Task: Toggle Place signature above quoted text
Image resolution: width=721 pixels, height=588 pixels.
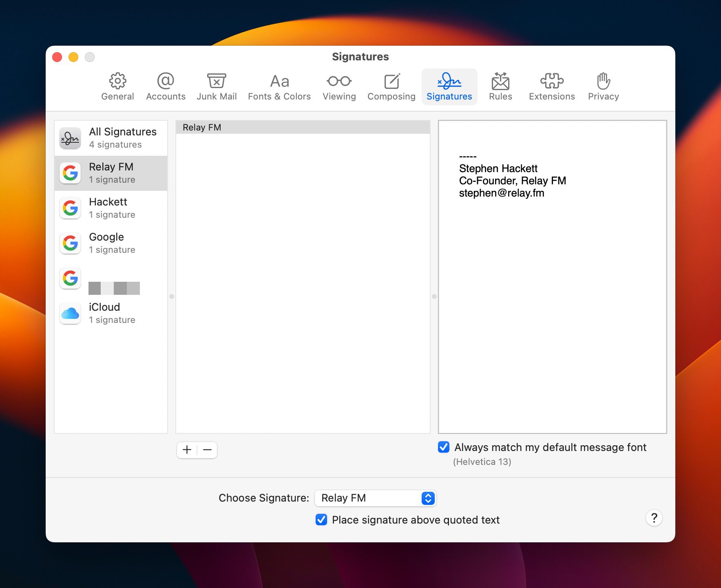Action: point(321,519)
